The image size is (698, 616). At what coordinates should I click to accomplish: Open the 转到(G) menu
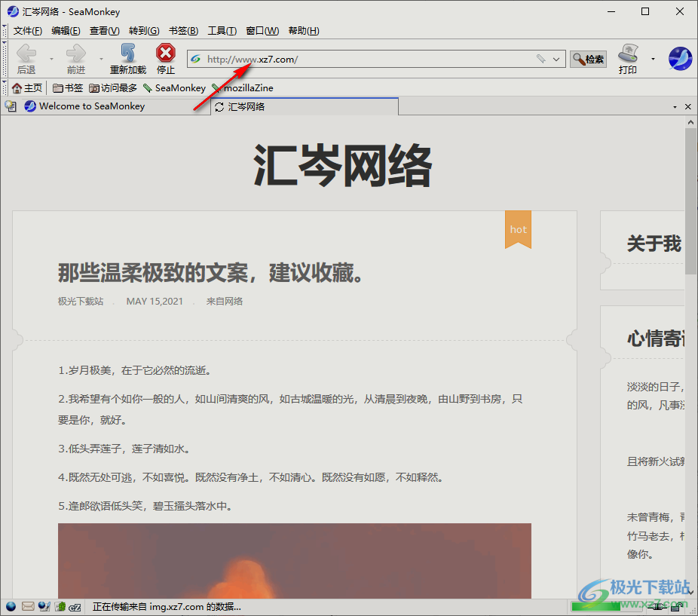(144, 31)
